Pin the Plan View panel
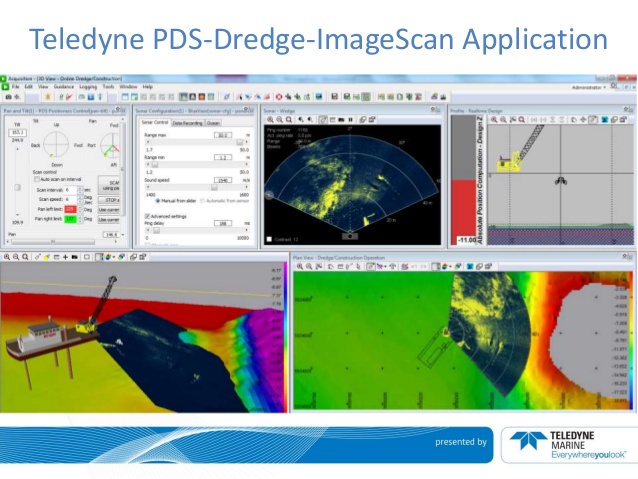Image resolution: width=638 pixels, height=479 pixels. [626, 257]
